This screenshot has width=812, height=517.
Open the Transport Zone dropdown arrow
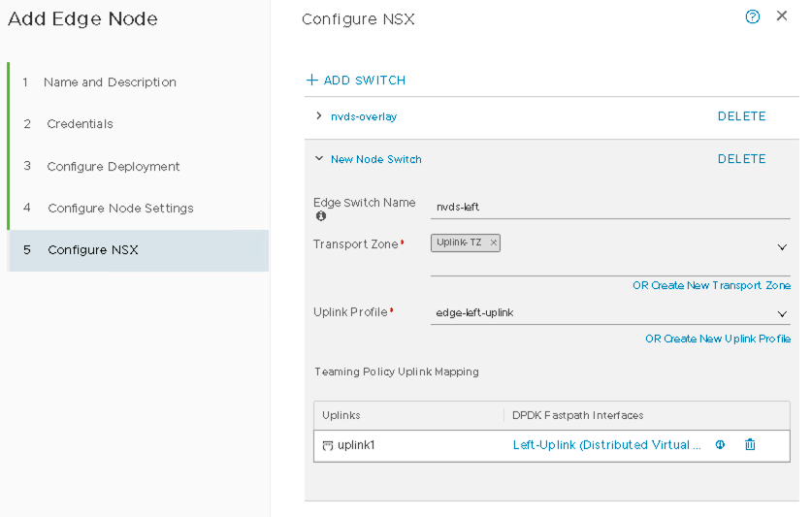click(x=782, y=247)
